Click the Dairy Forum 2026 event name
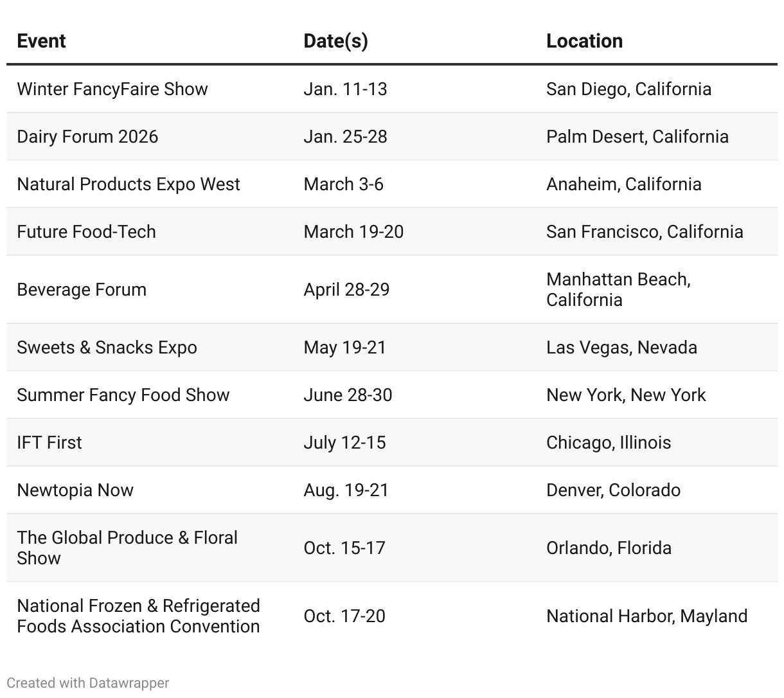The height and width of the screenshot is (698, 784). pos(87,136)
